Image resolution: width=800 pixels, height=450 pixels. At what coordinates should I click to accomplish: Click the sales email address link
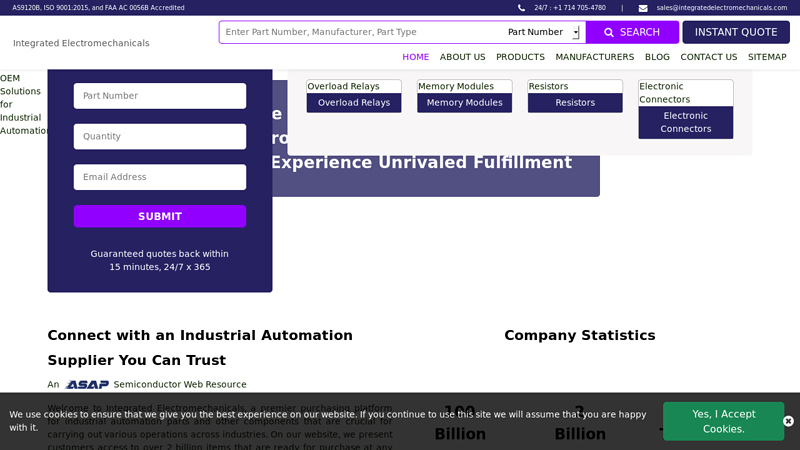tap(721, 8)
